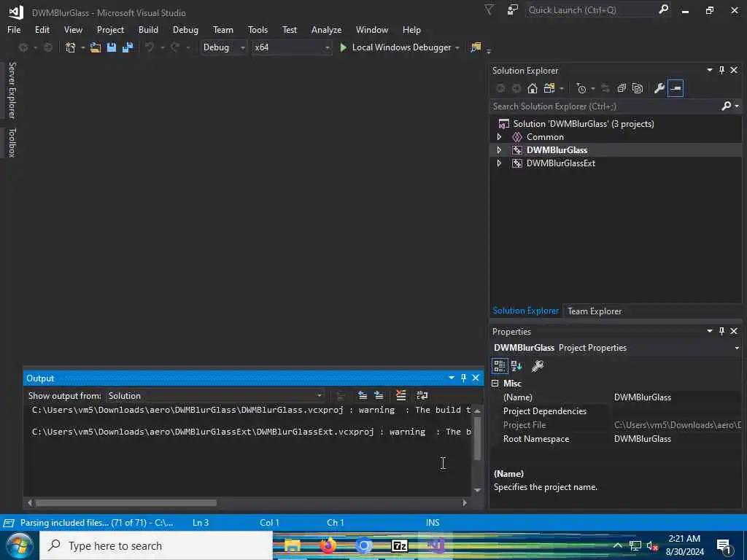Collapse the Misc category in Properties
The image size is (747, 560).
(x=495, y=384)
